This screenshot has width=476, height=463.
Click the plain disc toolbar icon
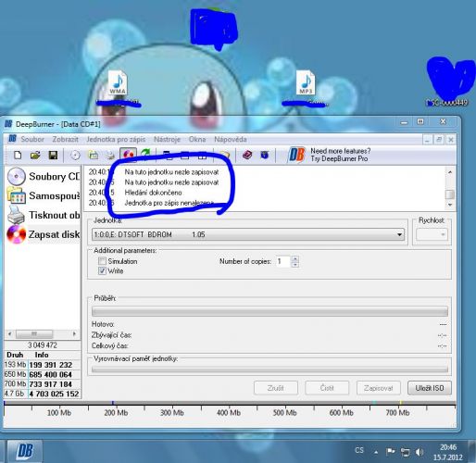[x=75, y=155]
